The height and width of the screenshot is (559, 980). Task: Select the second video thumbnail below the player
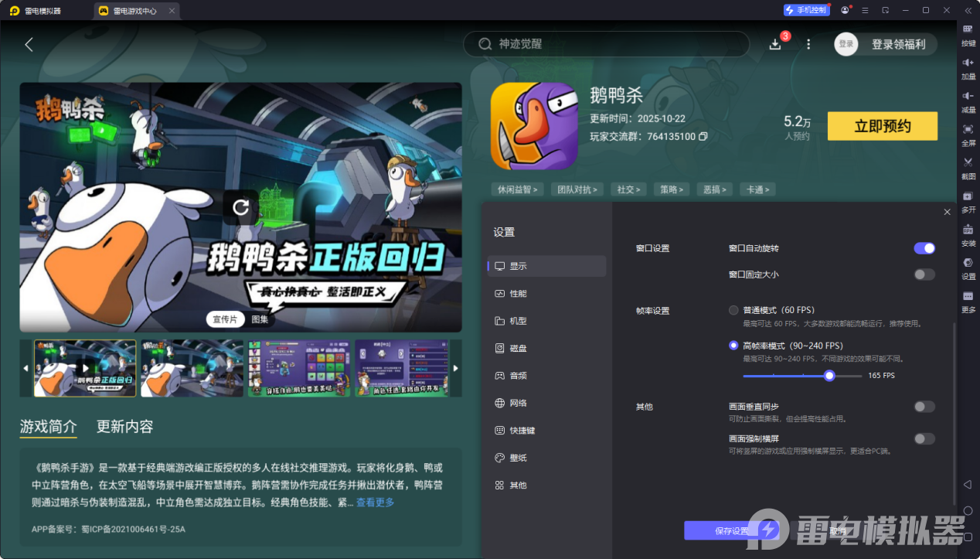[191, 369]
